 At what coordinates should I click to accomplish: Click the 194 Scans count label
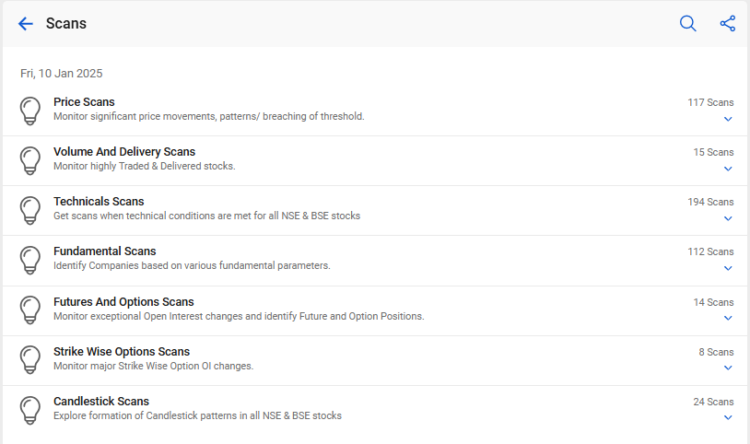pyautogui.click(x=710, y=202)
